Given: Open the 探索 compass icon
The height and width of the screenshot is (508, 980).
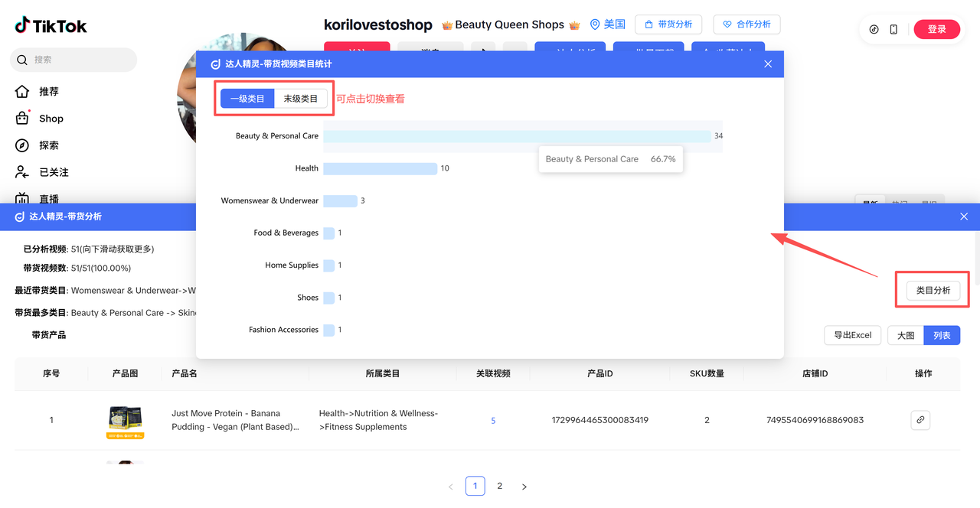Looking at the screenshot, I should click(x=23, y=145).
